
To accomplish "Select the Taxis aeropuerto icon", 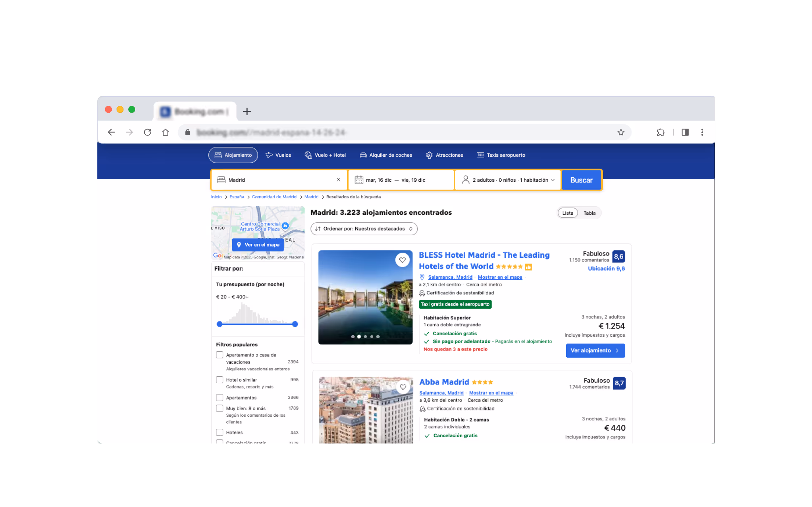I will coord(481,155).
